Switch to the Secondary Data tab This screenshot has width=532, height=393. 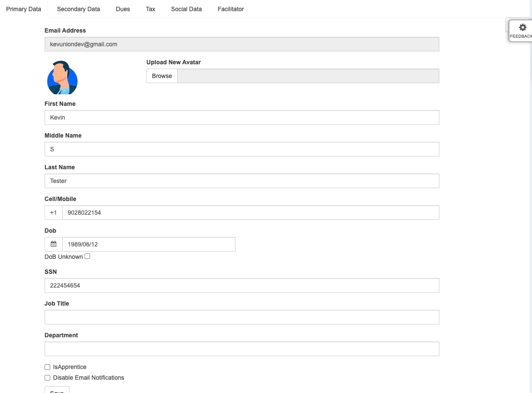(79, 9)
